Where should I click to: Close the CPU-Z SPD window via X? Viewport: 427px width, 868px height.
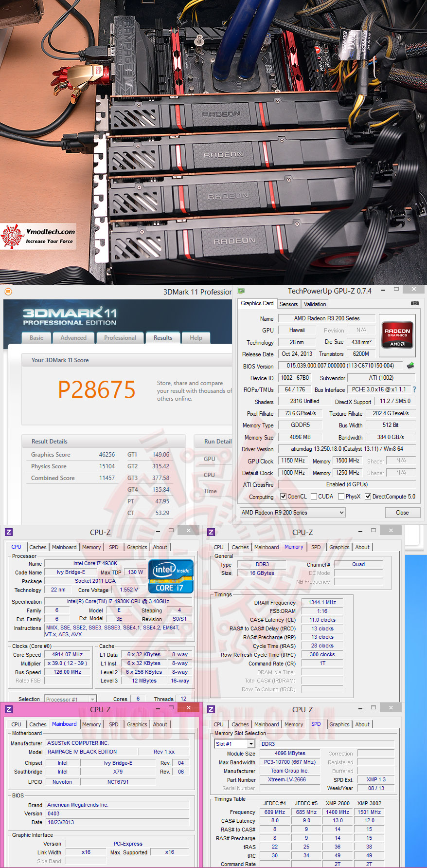(391, 707)
